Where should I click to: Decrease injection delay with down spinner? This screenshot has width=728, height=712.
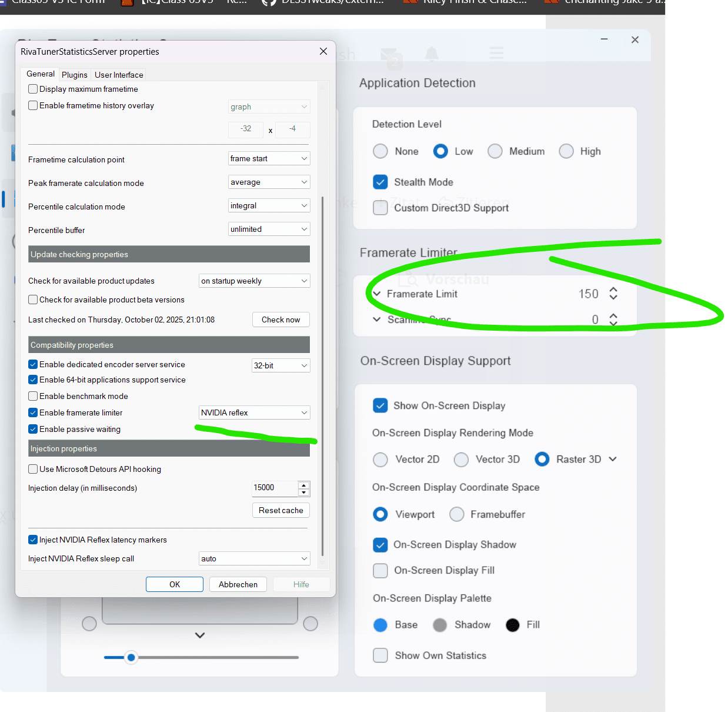[x=303, y=492]
